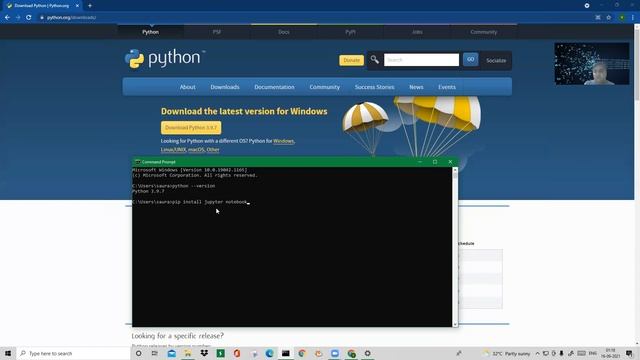Click the pip install jupyter notebook command line
The width and height of the screenshot is (640, 360).
[x=190, y=202]
